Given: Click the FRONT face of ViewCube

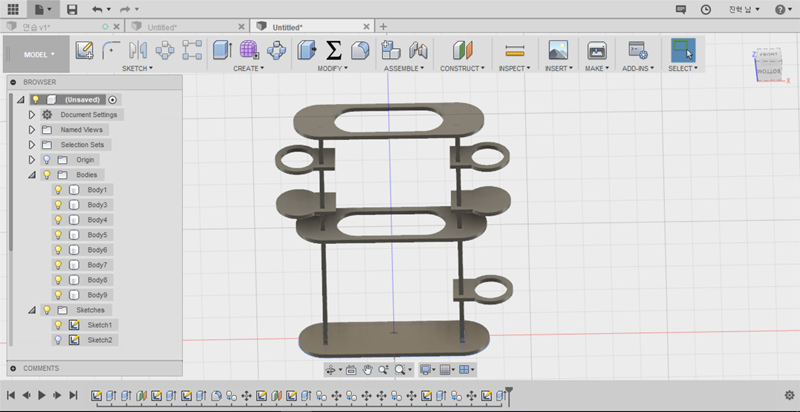Looking at the screenshot, I should click(768, 54).
